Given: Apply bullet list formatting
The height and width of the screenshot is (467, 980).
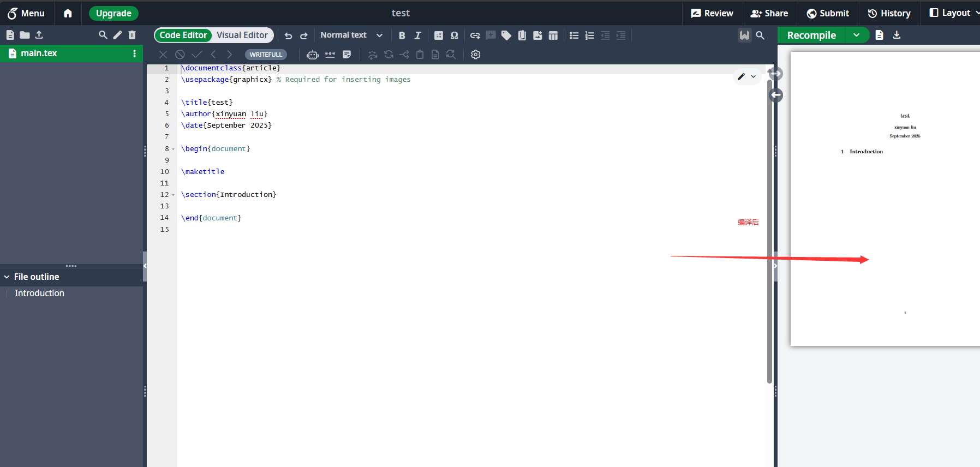Looking at the screenshot, I should [574, 35].
